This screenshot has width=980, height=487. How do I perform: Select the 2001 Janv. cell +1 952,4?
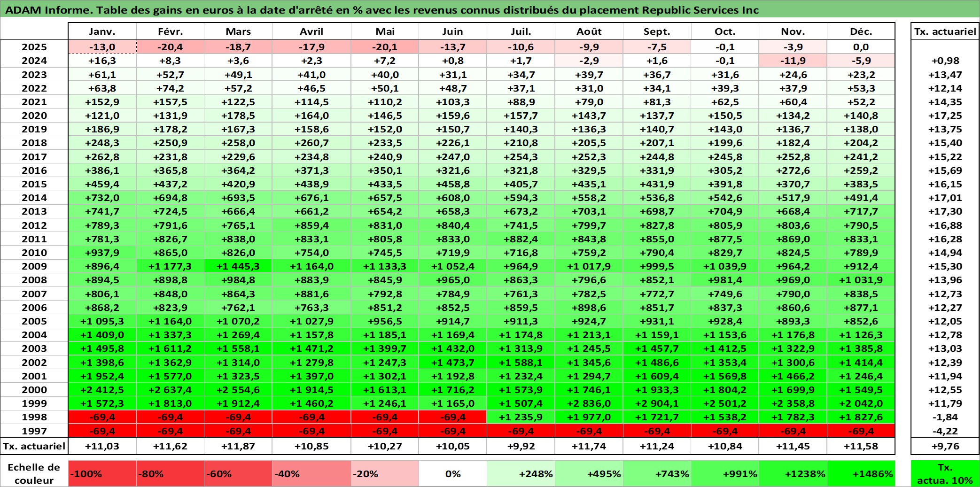(102, 376)
